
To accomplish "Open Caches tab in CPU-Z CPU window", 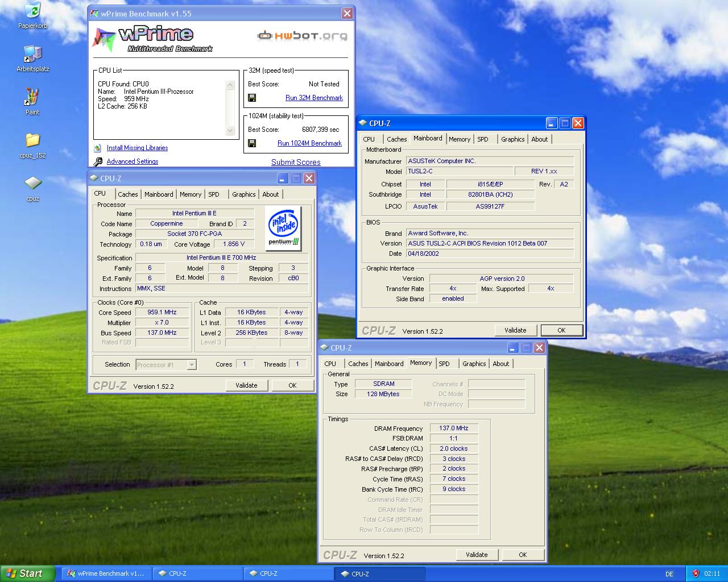I will (x=128, y=194).
